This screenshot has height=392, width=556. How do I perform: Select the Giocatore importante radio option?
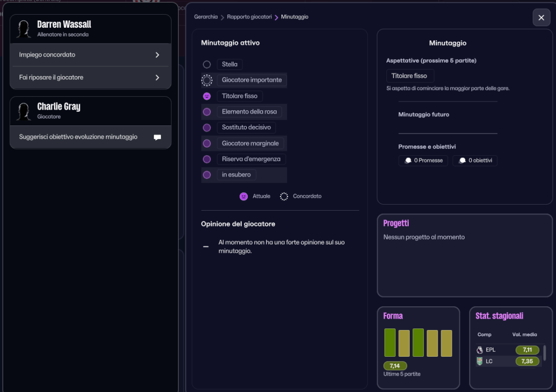(x=207, y=80)
